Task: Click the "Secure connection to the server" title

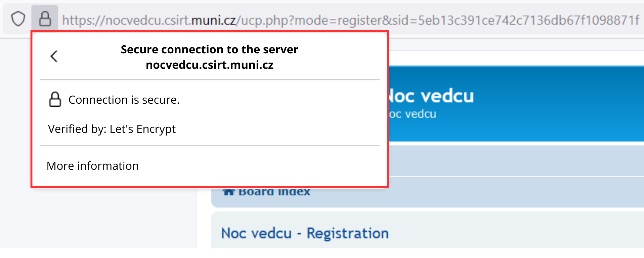Action: point(209,49)
